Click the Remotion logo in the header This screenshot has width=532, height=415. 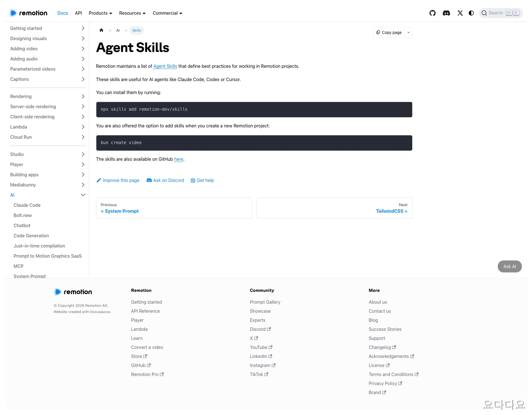point(28,13)
